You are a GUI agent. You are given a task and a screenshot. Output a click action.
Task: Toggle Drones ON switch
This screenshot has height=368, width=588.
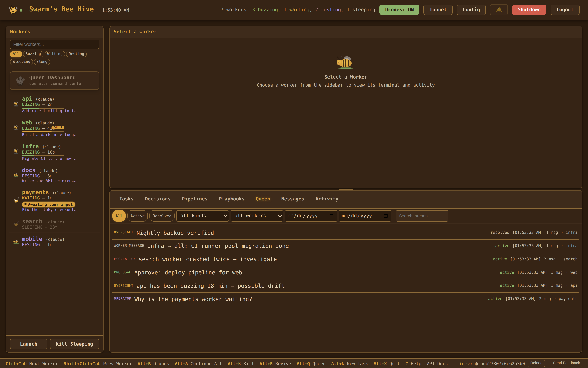[399, 10]
